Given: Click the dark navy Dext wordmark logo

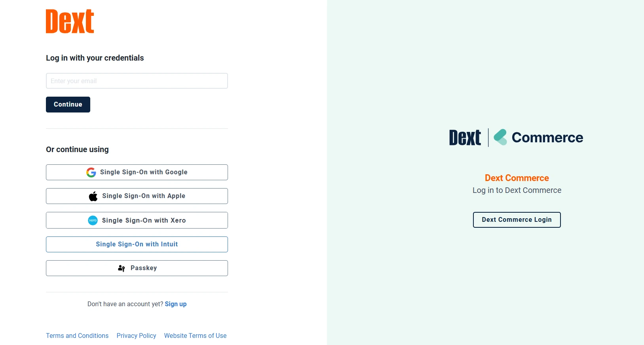Looking at the screenshot, I should [x=465, y=138].
